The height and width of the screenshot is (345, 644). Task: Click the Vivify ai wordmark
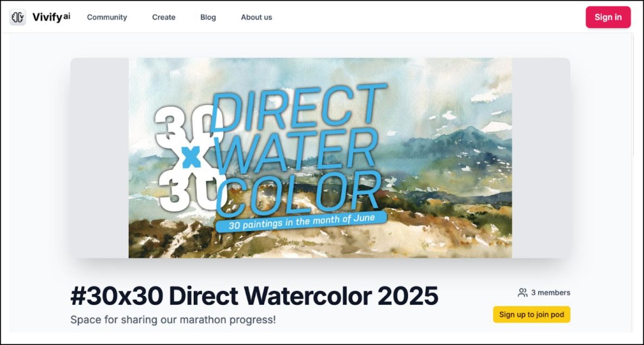pos(52,17)
